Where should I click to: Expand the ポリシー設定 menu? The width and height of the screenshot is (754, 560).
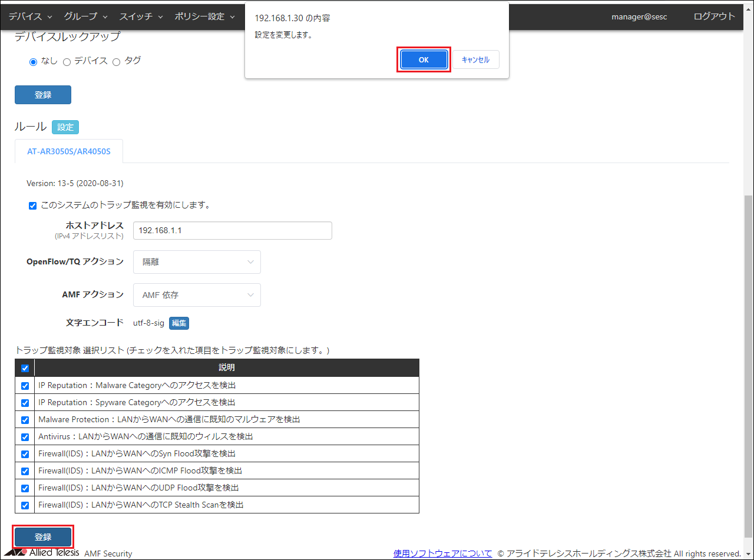tap(204, 16)
